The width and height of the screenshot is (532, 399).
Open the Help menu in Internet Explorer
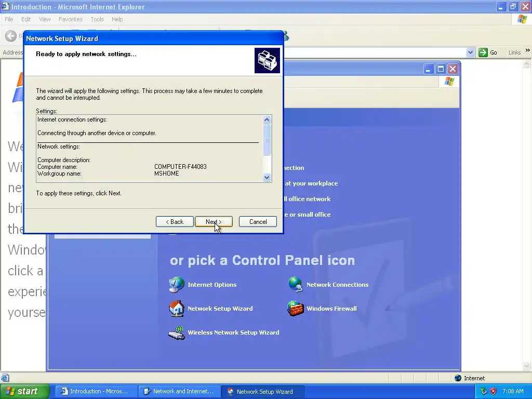click(x=117, y=19)
